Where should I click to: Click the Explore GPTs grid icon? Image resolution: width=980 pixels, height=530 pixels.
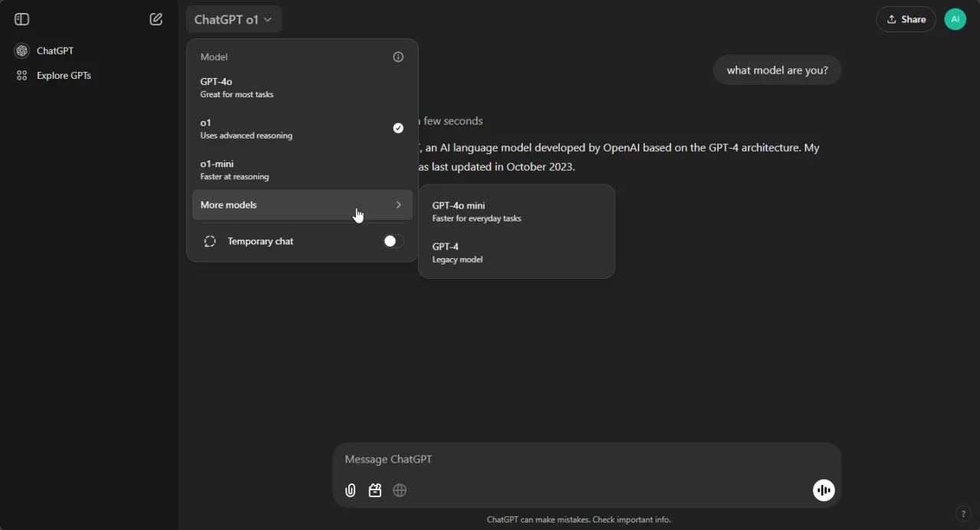pyautogui.click(x=21, y=75)
